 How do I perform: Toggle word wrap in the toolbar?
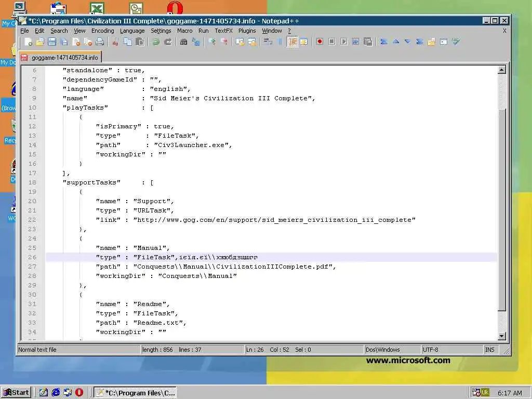268,42
